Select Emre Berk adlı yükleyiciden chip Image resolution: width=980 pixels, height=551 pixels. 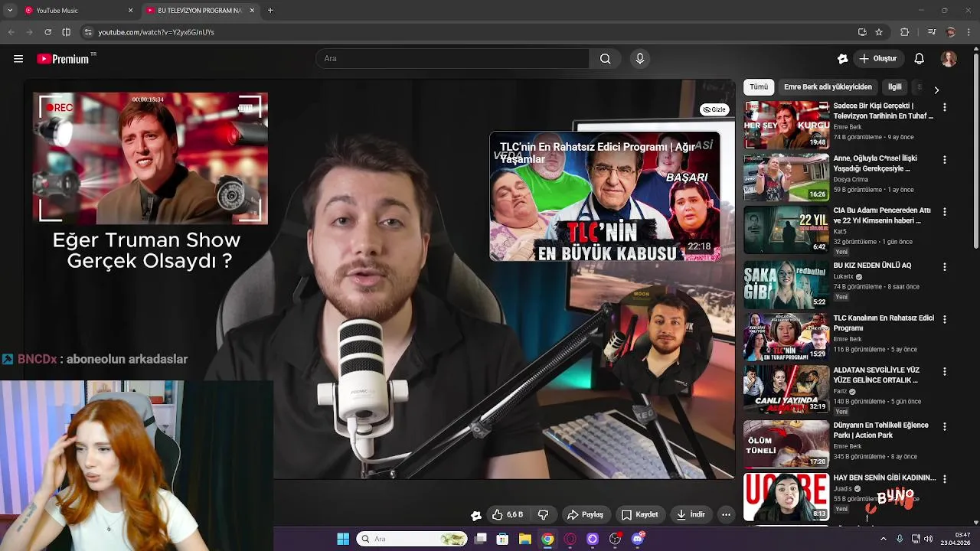tap(828, 87)
